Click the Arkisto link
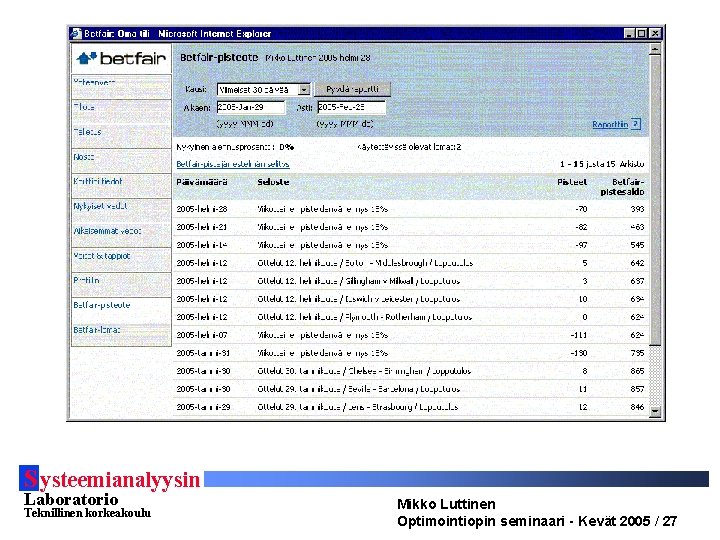Viewport: 720px width, 540px height. [631, 164]
